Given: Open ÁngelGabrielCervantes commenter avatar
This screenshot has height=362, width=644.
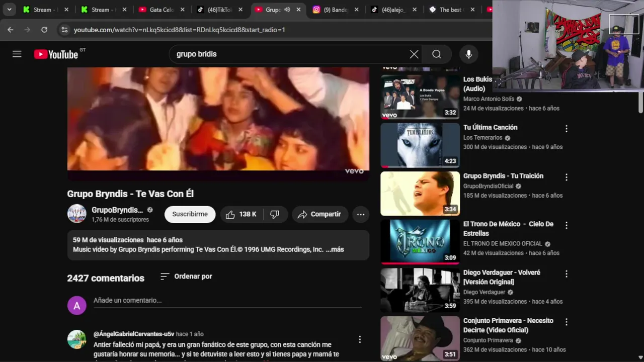Looking at the screenshot, I should tap(77, 339).
